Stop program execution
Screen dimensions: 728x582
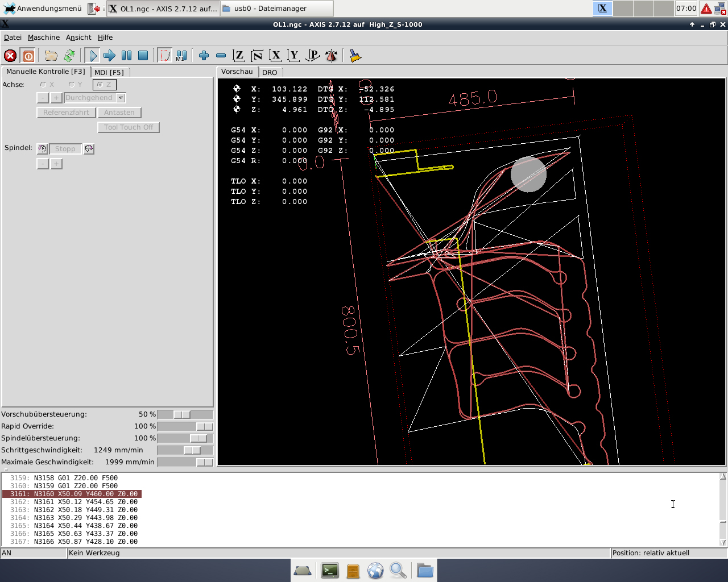pos(143,56)
